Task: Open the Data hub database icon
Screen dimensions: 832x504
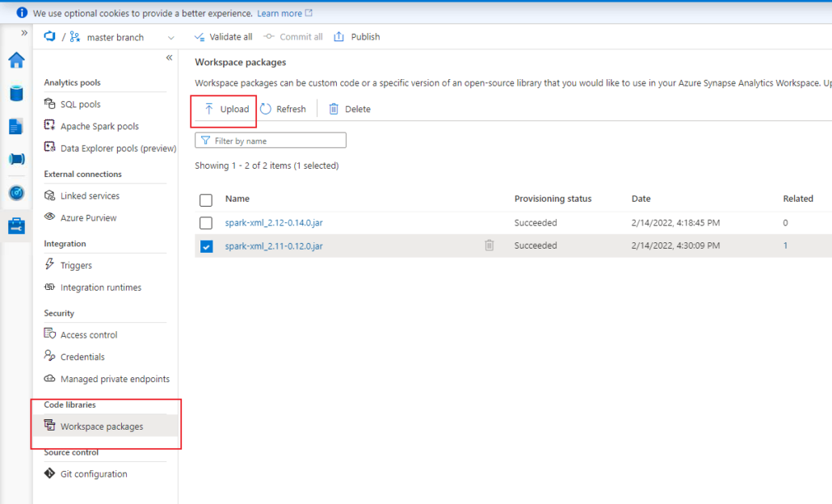Action: pyautogui.click(x=16, y=94)
